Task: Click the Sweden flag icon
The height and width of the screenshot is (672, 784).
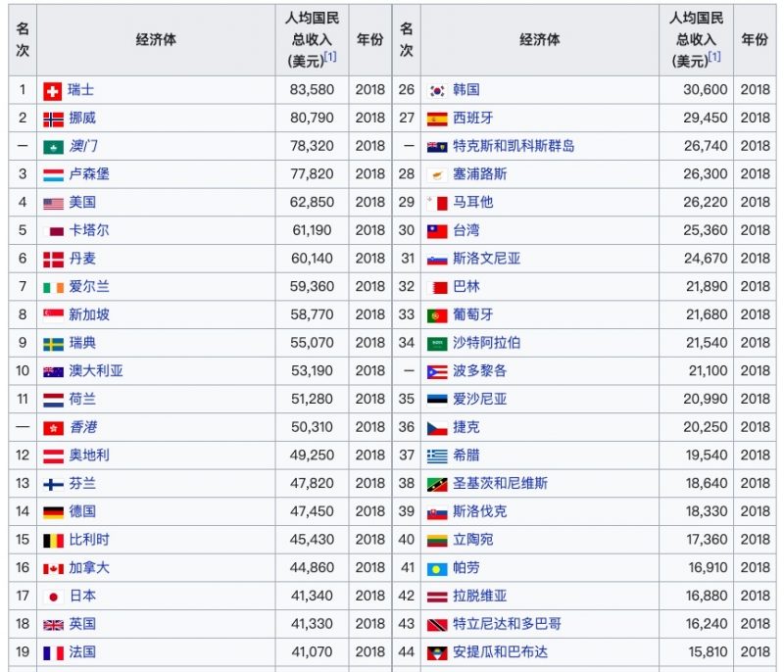Action: [53, 344]
